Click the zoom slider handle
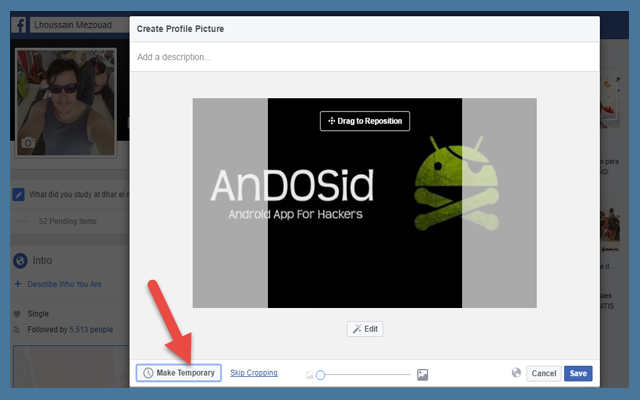Image resolution: width=640 pixels, height=400 pixels. [x=320, y=375]
